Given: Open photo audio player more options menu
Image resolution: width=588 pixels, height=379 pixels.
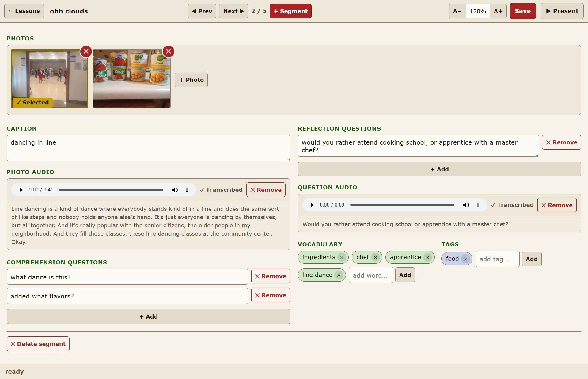Looking at the screenshot, I should [x=187, y=190].
